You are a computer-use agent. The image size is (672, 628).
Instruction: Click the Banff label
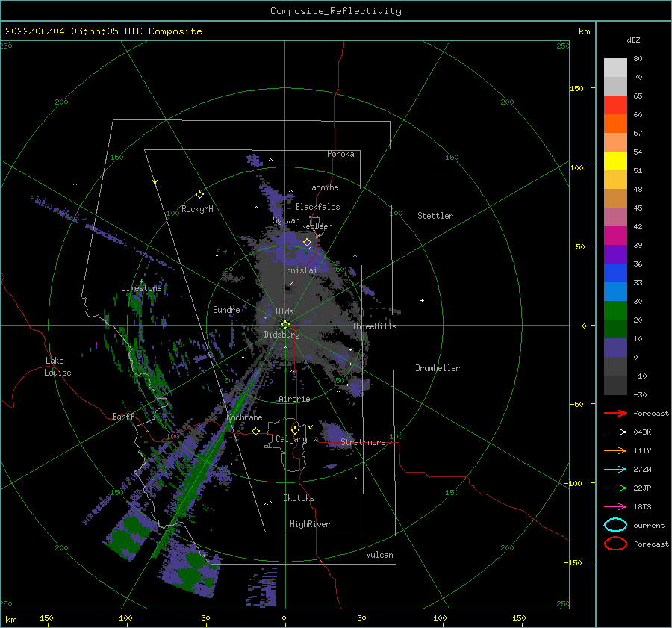pyautogui.click(x=123, y=416)
